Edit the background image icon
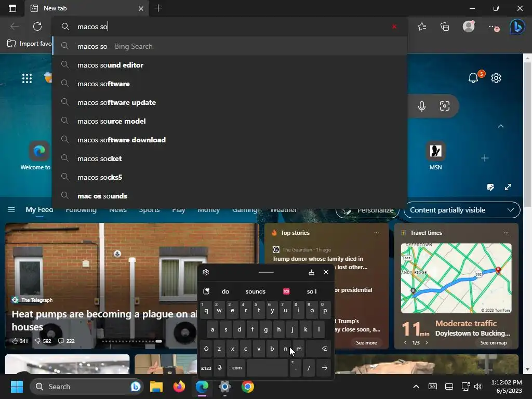532x399 pixels. tap(490, 187)
